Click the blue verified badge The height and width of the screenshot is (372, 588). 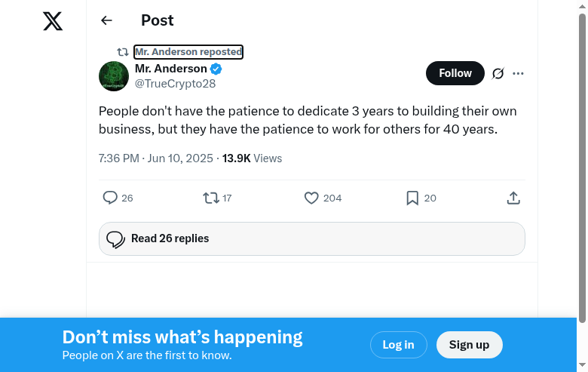[x=216, y=69]
